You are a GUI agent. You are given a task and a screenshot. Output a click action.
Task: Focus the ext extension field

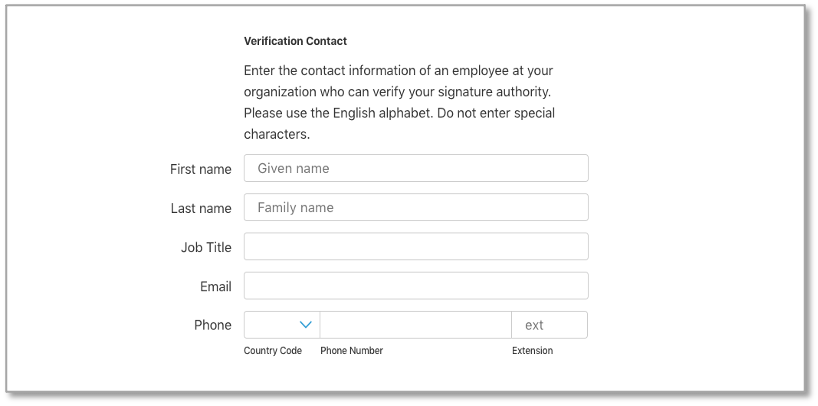[549, 325]
